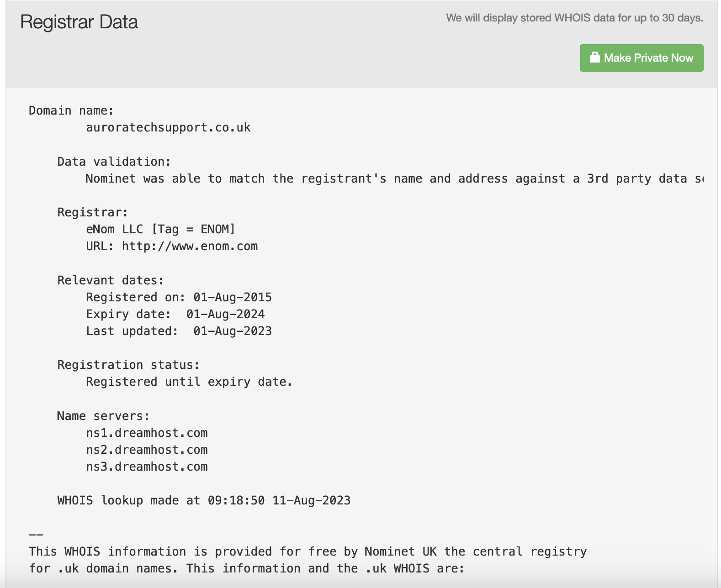721x588 pixels.
Task: Click the eNom LLC registrar tag line
Action: pos(160,229)
